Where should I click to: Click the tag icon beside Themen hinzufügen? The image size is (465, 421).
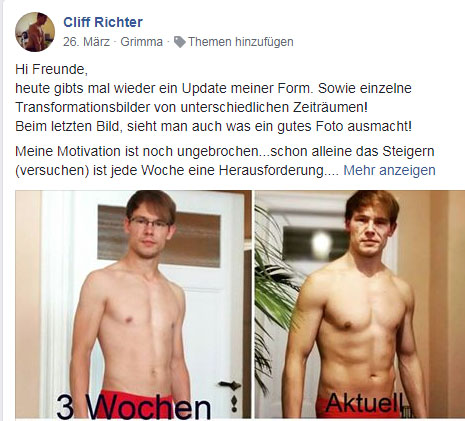pos(180,42)
